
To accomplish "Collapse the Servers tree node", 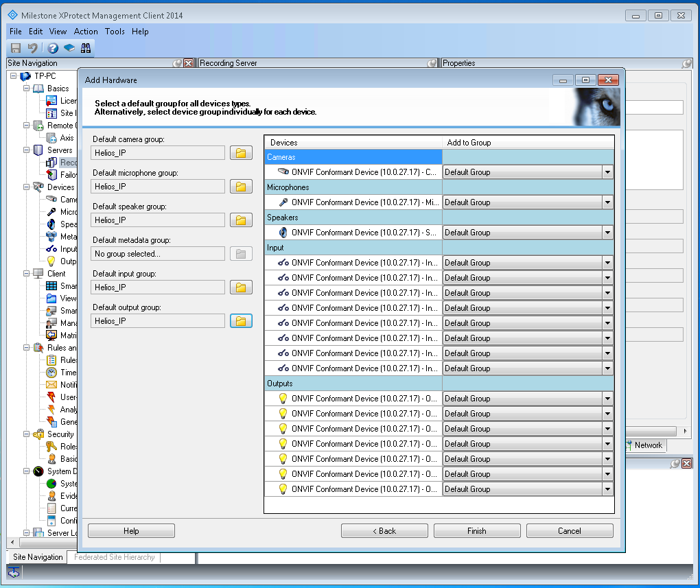I will tap(27, 150).
